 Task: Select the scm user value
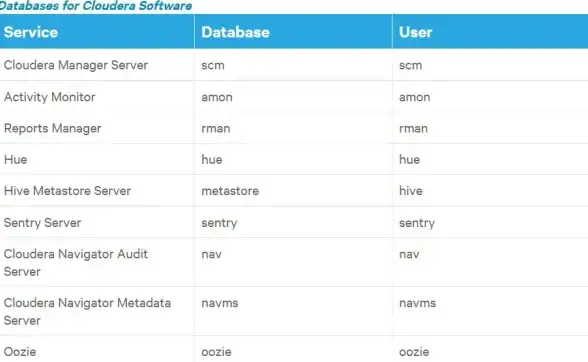[411, 65]
